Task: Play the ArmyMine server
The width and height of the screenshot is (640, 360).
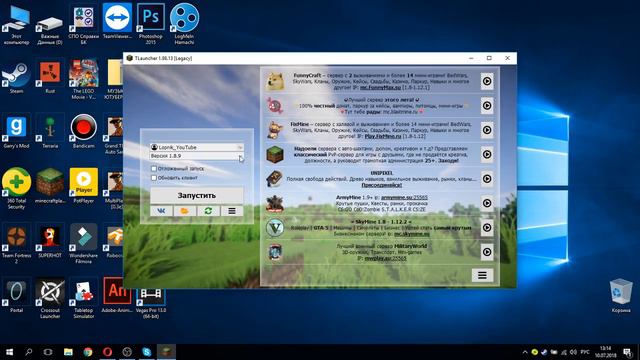Action: (x=487, y=203)
